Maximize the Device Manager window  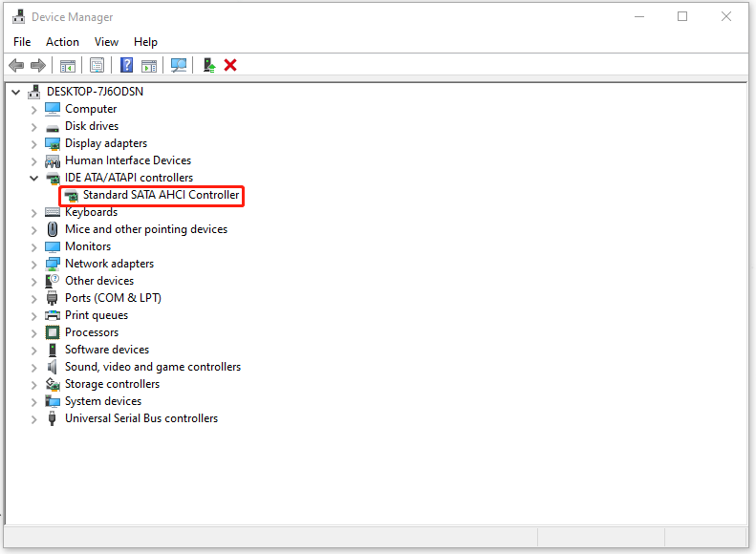click(682, 17)
